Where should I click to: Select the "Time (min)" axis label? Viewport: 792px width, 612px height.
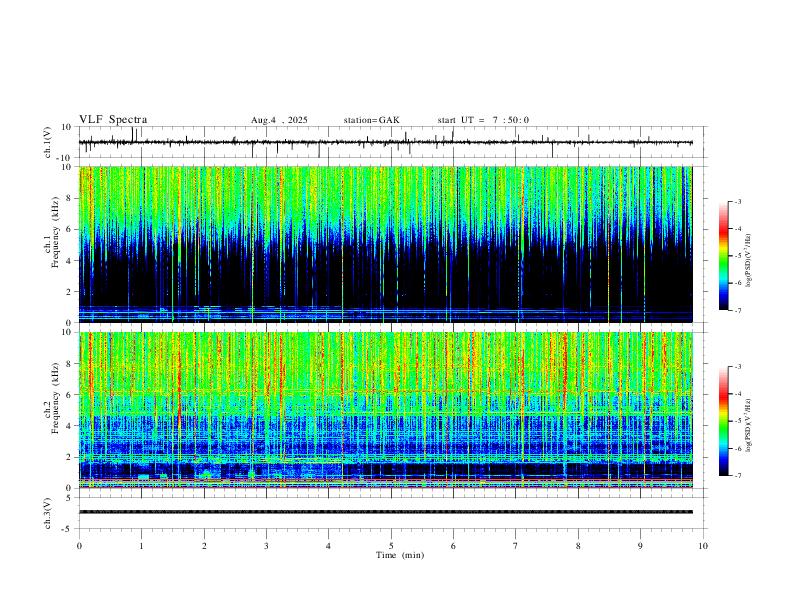400,555
